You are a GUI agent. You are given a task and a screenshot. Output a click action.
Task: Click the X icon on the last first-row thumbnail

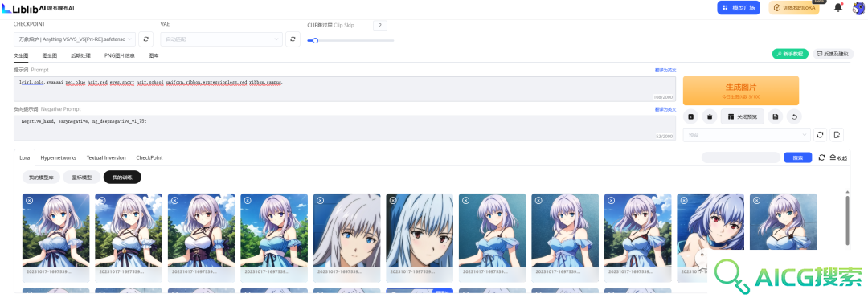tap(756, 200)
